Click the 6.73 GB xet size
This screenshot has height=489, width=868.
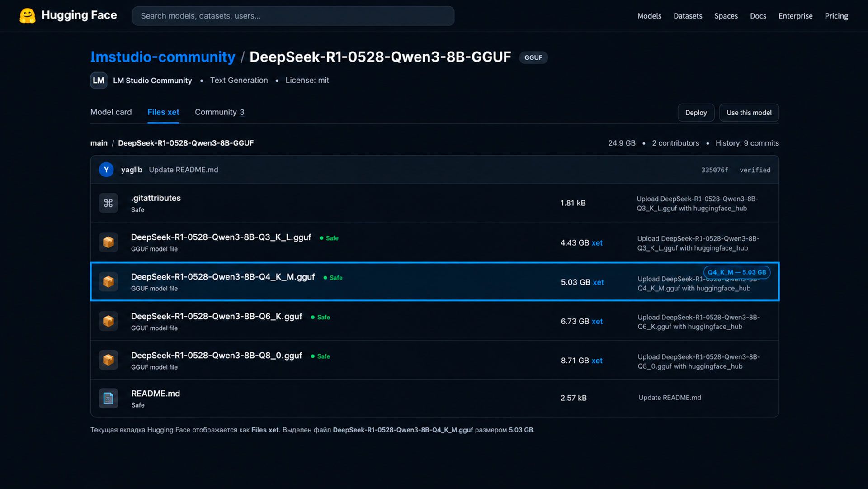(x=582, y=322)
